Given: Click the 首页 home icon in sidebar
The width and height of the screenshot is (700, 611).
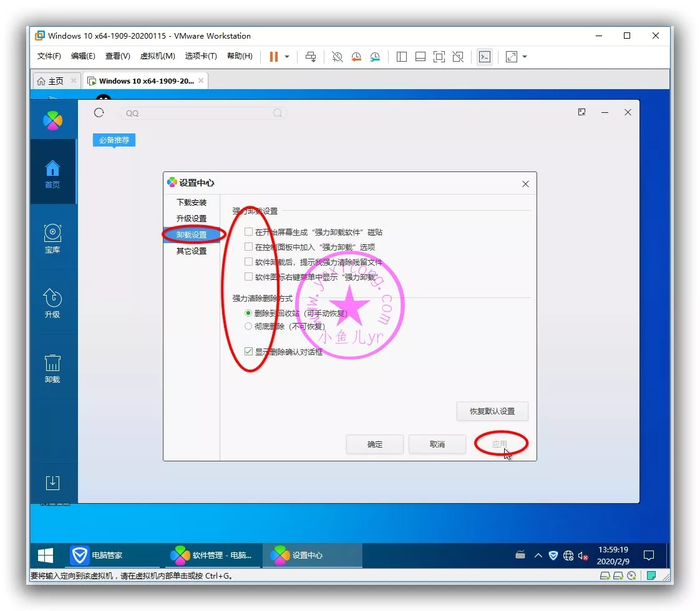Looking at the screenshot, I should click(x=52, y=174).
